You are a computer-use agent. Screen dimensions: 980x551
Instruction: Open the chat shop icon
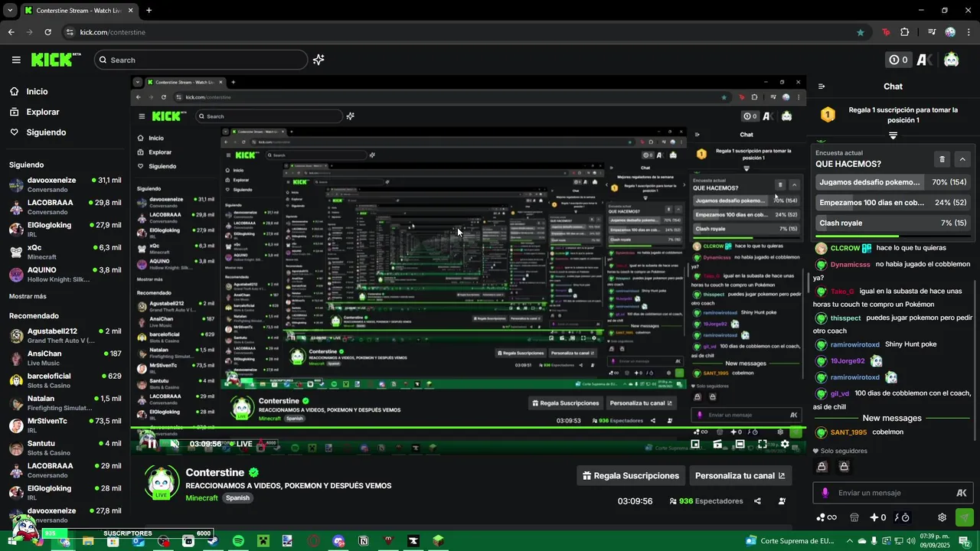pos(854,517)
